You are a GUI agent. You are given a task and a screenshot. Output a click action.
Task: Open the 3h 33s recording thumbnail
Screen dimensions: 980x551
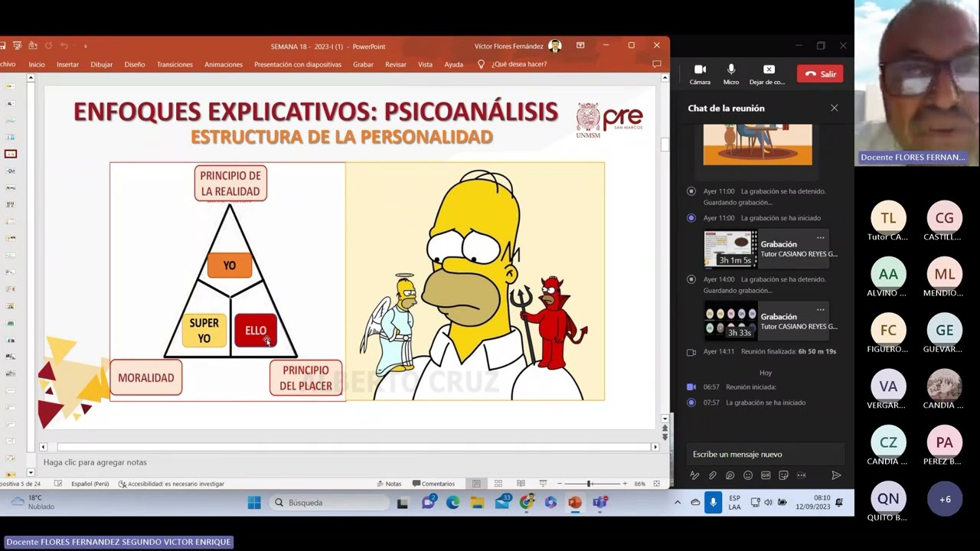tap(730, 321)
